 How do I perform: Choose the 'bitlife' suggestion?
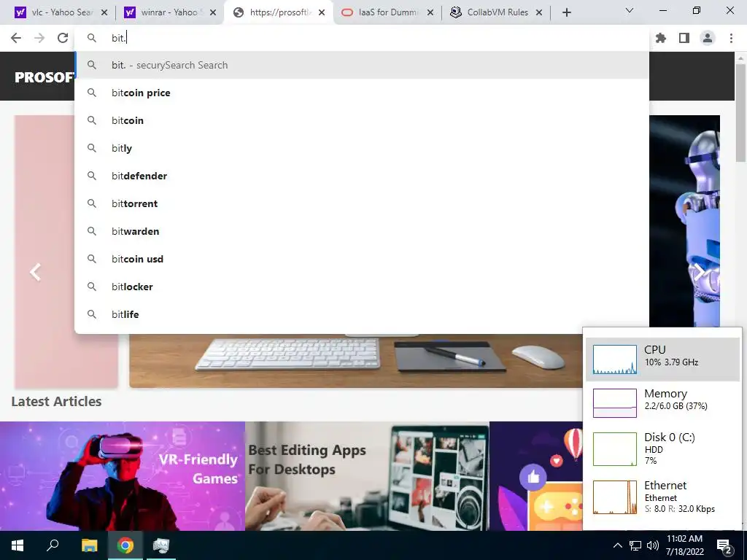point(362,314)
